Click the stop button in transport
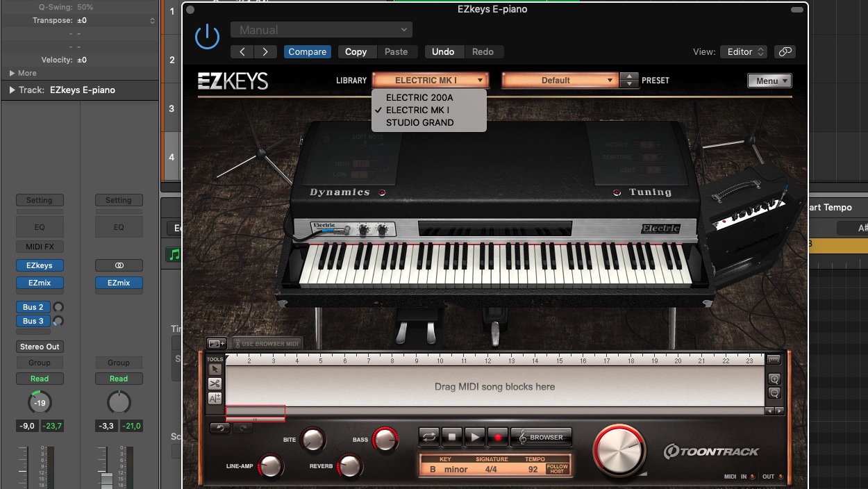Image resolution: width=868 pixels, height=489 pixels. pyautogui.click(x=452, y=437)
